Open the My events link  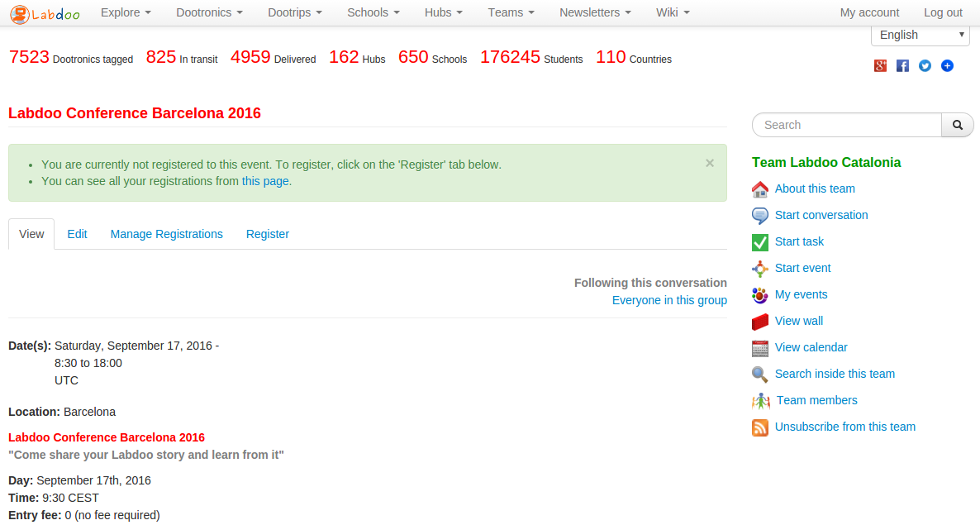[x=802, y=294]
